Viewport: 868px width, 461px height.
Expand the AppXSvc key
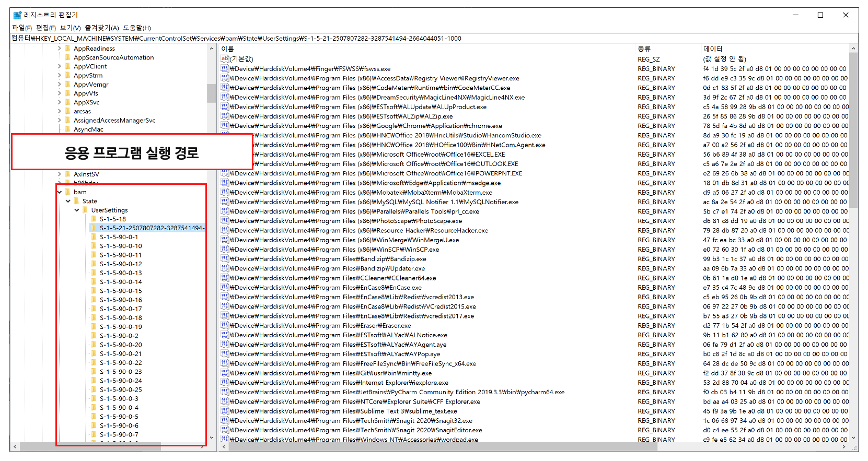click(59, 102)
